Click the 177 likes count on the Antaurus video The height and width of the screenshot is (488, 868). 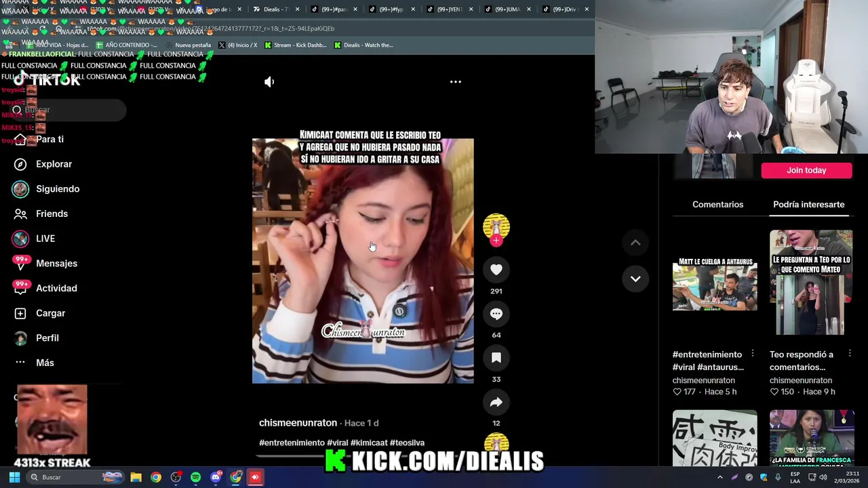tap(684, 392)
